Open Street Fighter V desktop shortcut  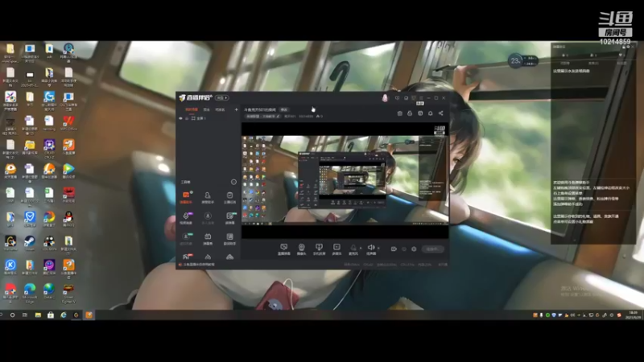(68, 293)
